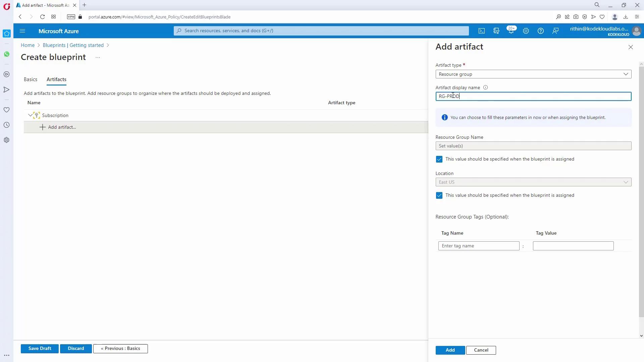Close the Add artifact panel
Viewport: 644px width, 362px height.
pos(631,47)
